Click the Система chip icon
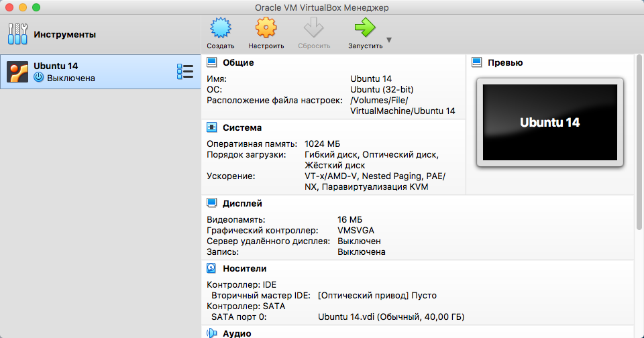Viewport: 644px width, 338px height. pyautogui.click(x=211, y=127)
